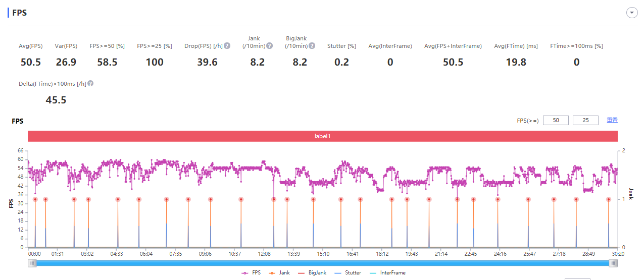The height and width of the screenshot is (280, 644).
Task: Click the Avg(FPS) value 50.5
Action: (x=31, y=62)
